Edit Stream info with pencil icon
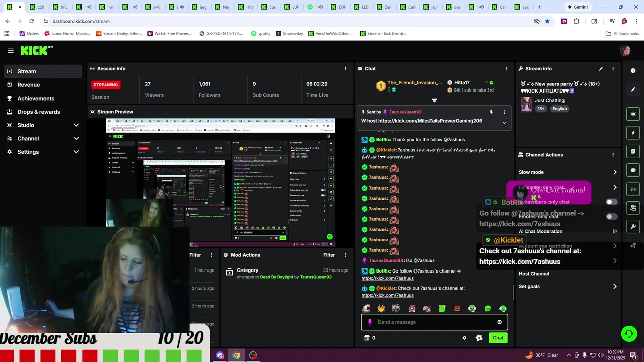The height and width of the screenshot is (362, 644). tap(601, 68)
